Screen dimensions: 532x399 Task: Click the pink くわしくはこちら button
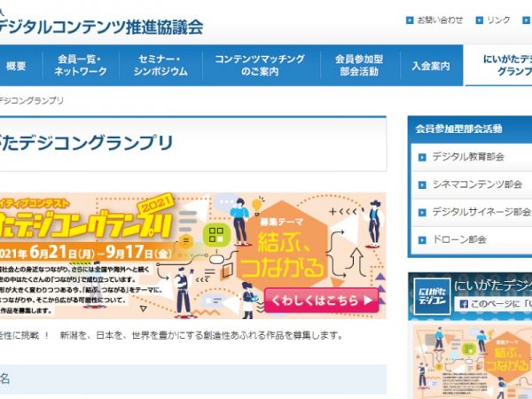[321, 301]
